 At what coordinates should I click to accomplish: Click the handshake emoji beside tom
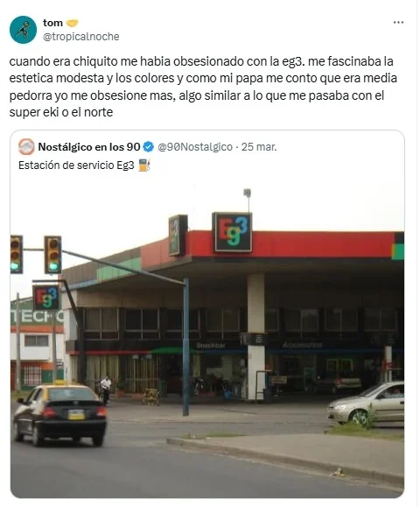(x=72, y=23)
